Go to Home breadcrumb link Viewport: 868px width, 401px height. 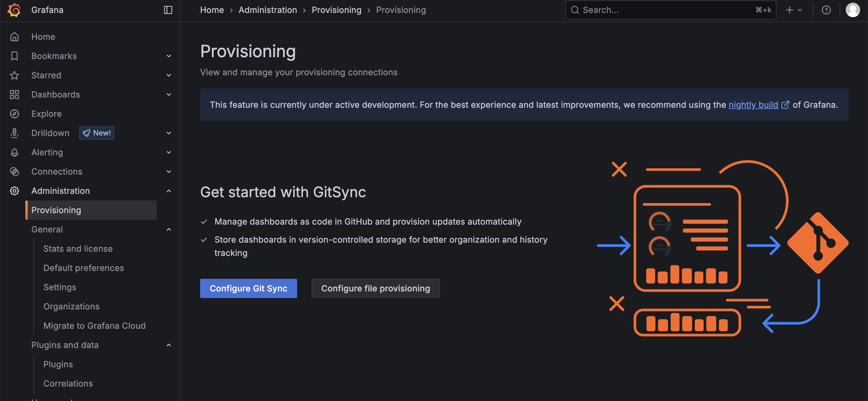click(x=212, y=10)
